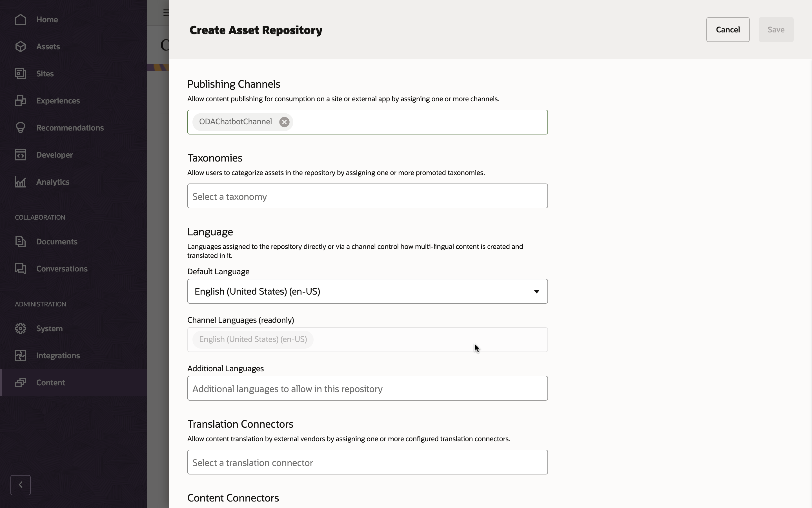812x508 pixels.
Task: Click the Developer code icon
Action: (x=21, y=154)
